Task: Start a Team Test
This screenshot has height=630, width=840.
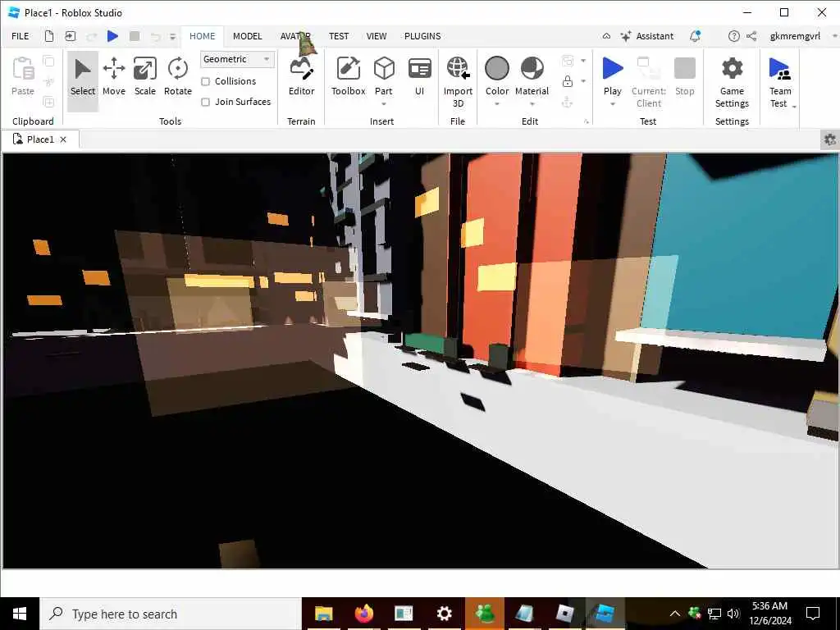Action: pyautogui.click(x=779, y=81)
